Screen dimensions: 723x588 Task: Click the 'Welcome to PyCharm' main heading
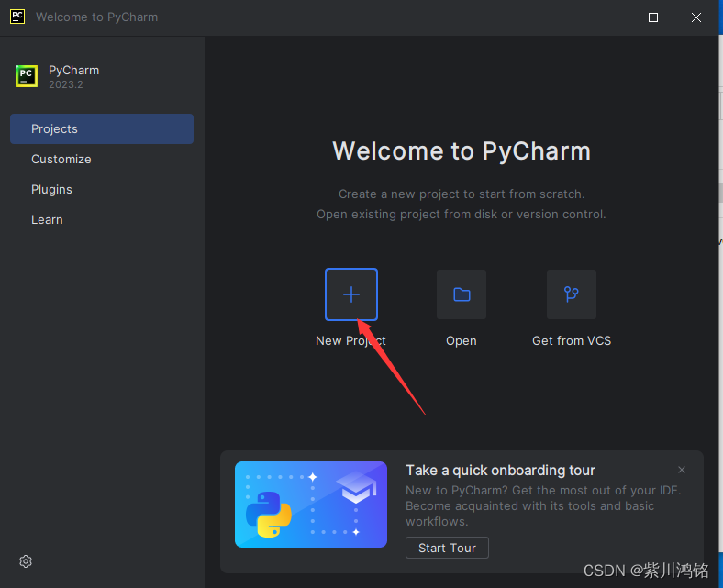click(x=462, y=150)
